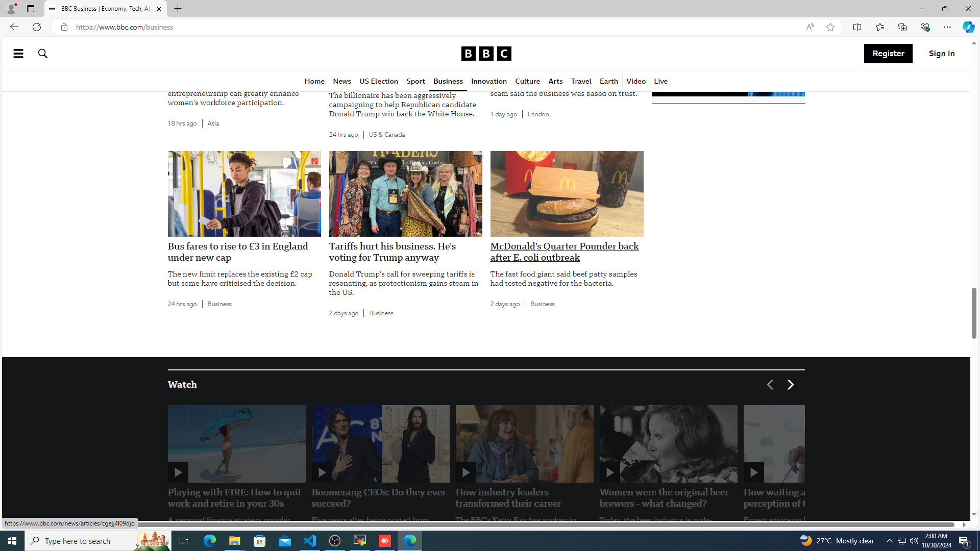Open the Windows notification center
980x551 pixels.
(964, 541)
